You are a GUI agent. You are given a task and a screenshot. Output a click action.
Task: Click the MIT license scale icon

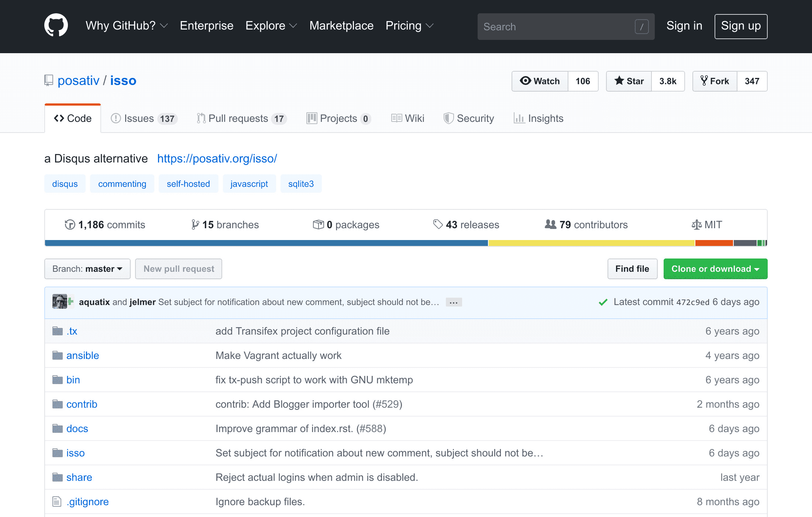click(696, 225)
